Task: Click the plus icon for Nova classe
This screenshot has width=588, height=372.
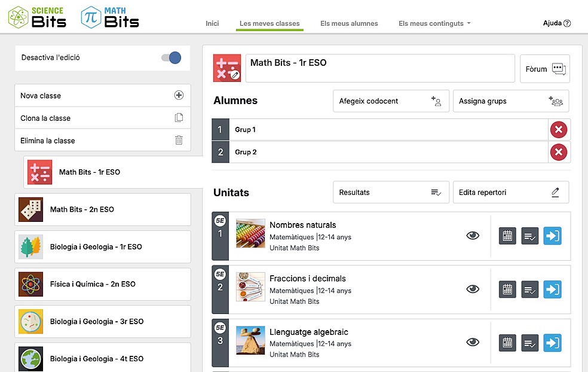Action: click(179, 96)
